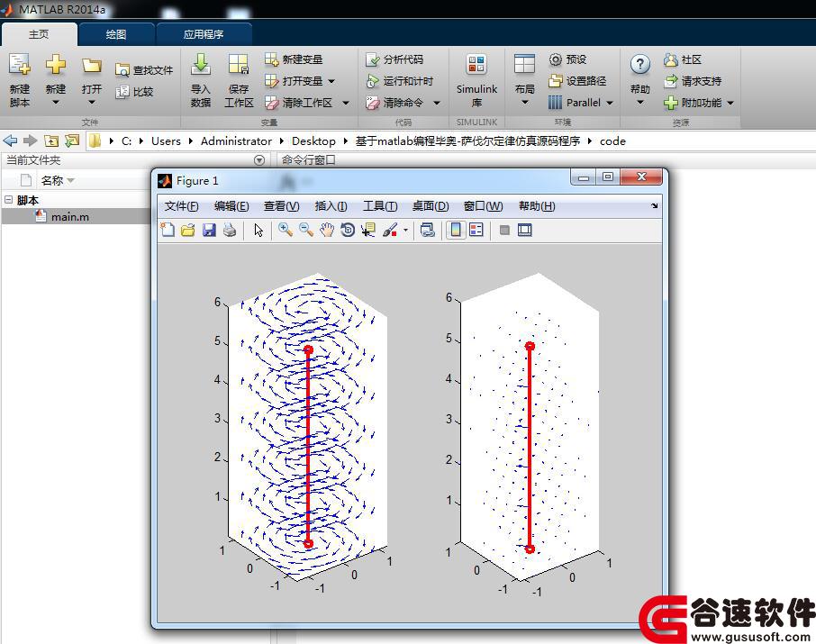
Task: Open the File (文件) menu in Figure 1
Action: 182,206
